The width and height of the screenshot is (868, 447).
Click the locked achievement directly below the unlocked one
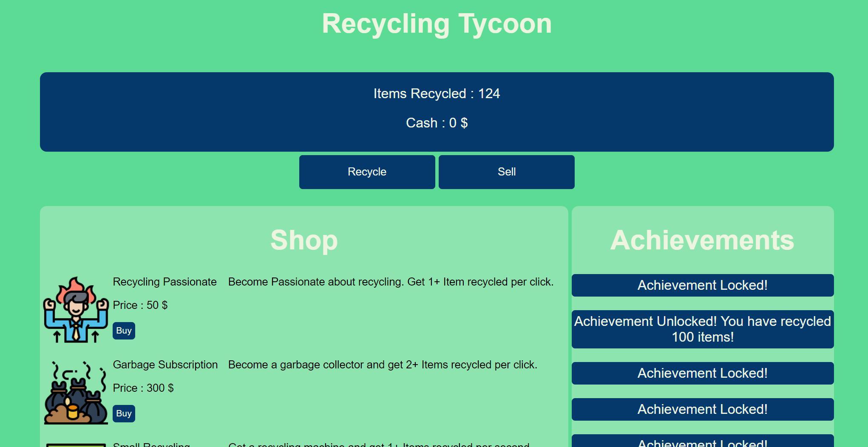(702, 373)
